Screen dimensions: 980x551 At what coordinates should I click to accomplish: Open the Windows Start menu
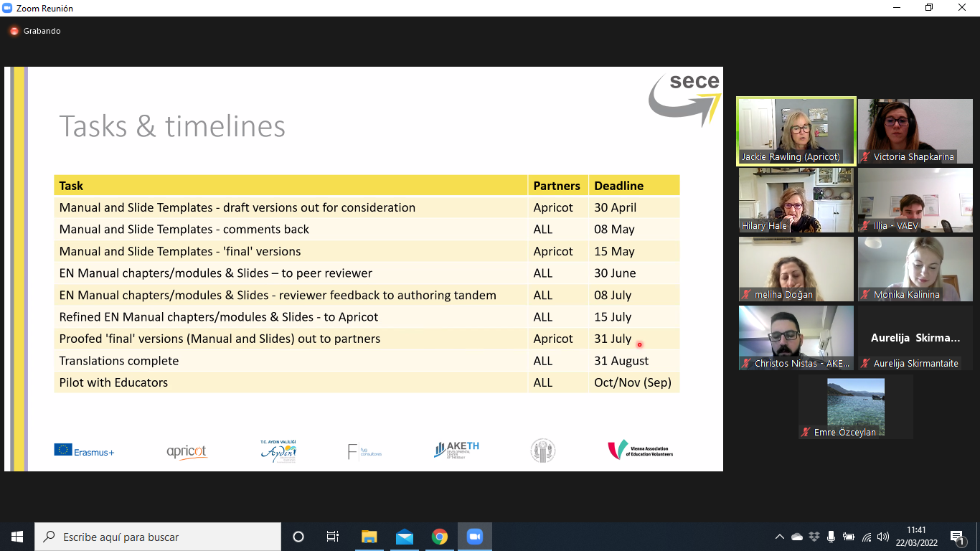click(17, 537)
